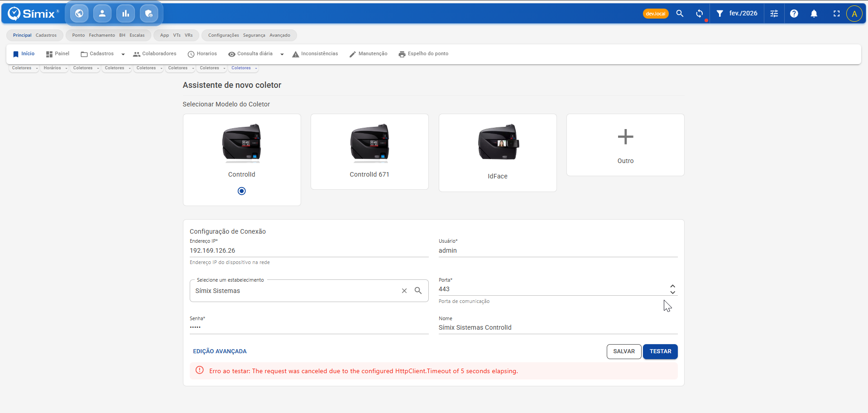This screenshot has height=413, width=868.
Task: Open the BH menu
Action: [x=122, y=35]
